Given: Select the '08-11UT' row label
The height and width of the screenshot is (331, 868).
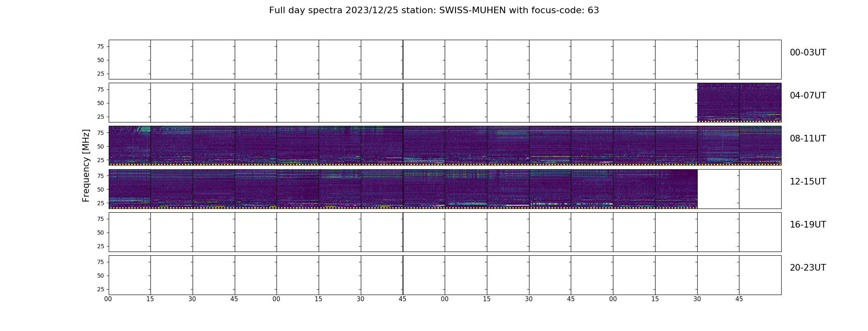Looking at the screenshot, I should coord(808,139).
